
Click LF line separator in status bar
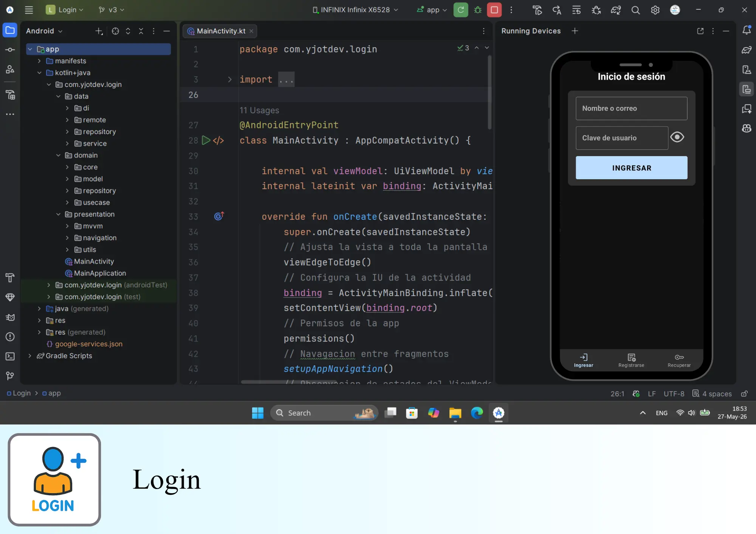tap(652, 394)
